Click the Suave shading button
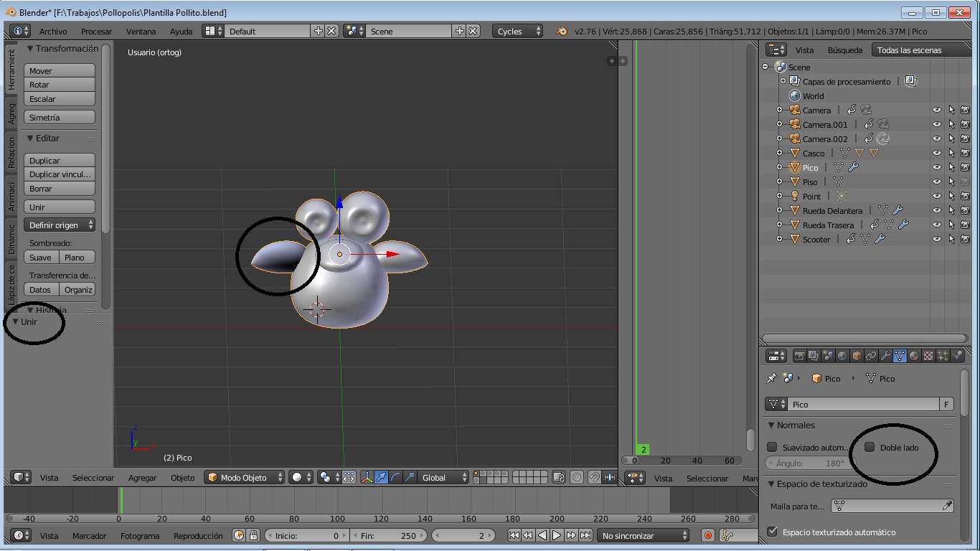This screenshot has height=551, width=980. tap(41, 258)
